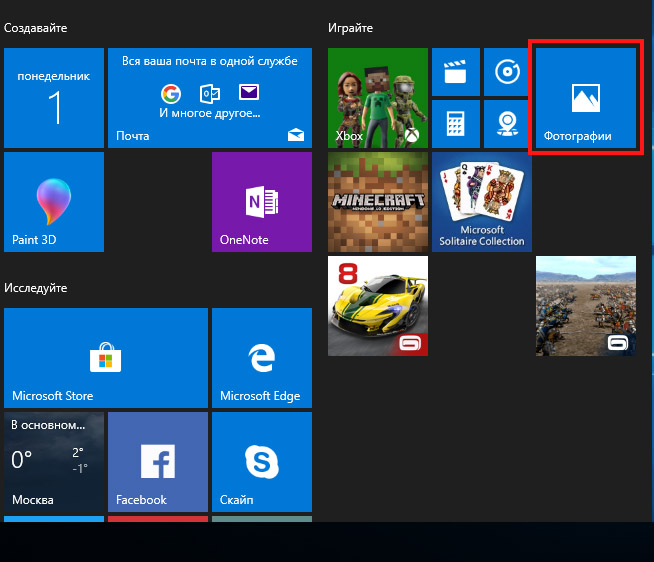
Task: Open the Mail tile (Почта)
Action: (210, 98)
